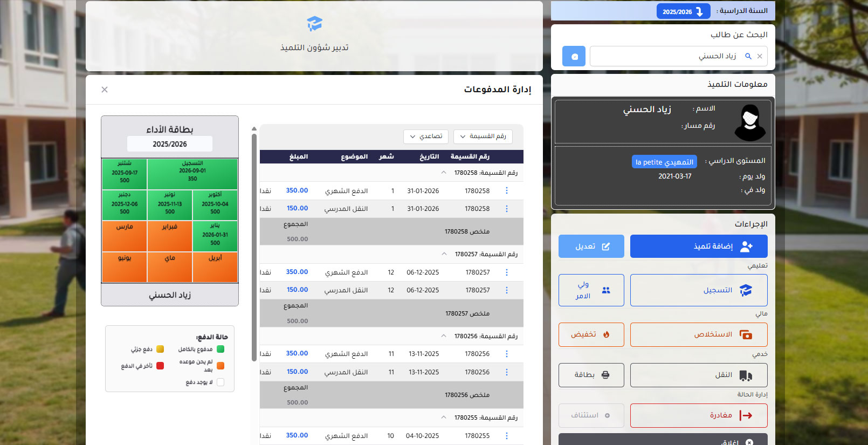This screenshot has height=445, width=868.
Task: Click the مغادرة leave button
Action: 698,415
